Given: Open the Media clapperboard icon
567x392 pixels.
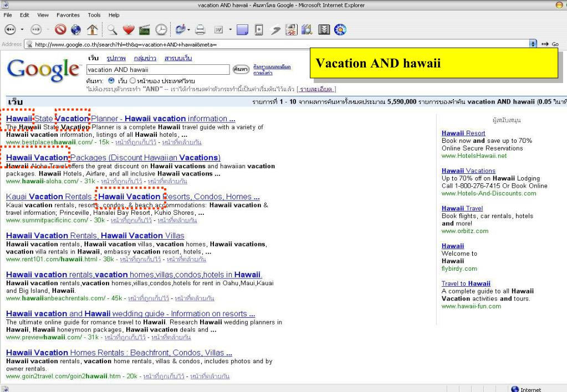Looking at the screenshot, I should (x=145, y=29).
